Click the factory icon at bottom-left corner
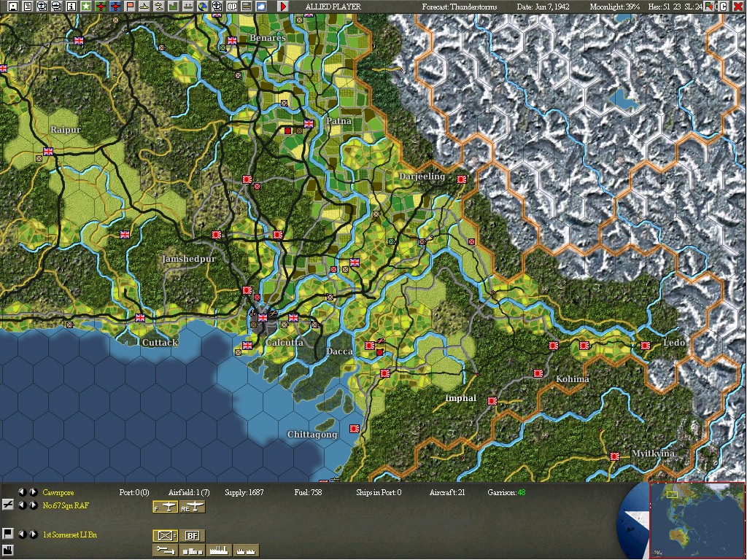Viewport: 747px width, 560px height. [x=7, y=551]
